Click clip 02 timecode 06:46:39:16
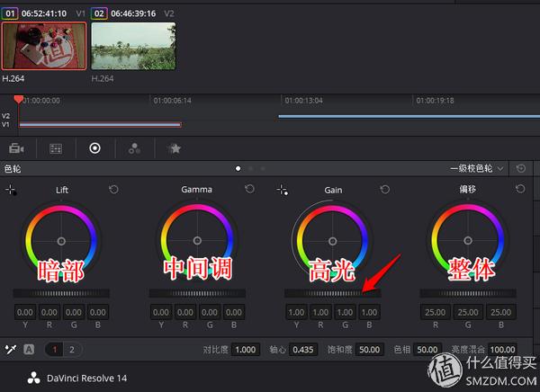The width and height of the screenshot is (540, 392). coord(133,13)
